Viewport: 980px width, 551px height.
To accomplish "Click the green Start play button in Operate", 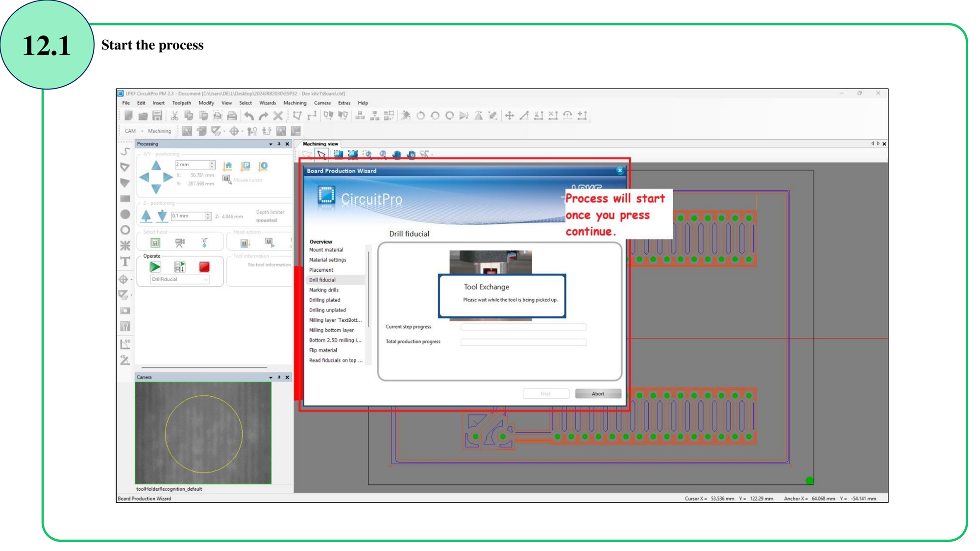I will point(155,267).
